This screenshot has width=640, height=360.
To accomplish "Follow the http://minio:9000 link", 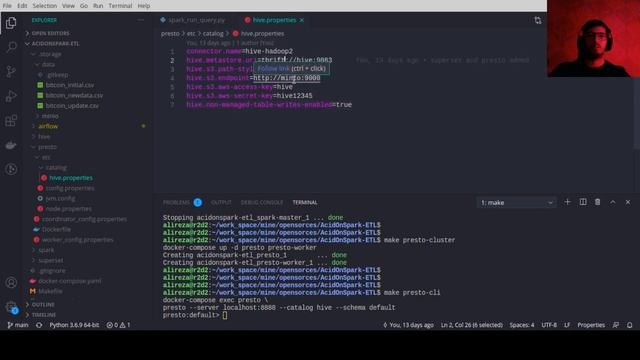I will pos(287,78).
